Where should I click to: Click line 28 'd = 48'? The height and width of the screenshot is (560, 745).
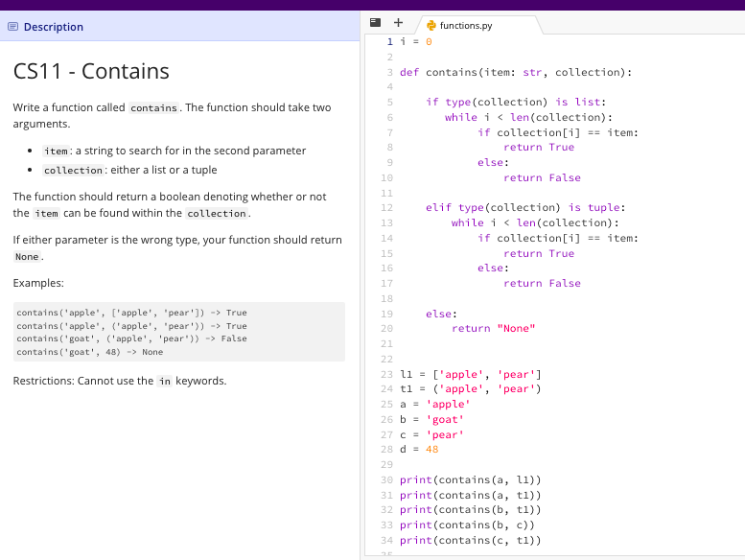[419, 450]
